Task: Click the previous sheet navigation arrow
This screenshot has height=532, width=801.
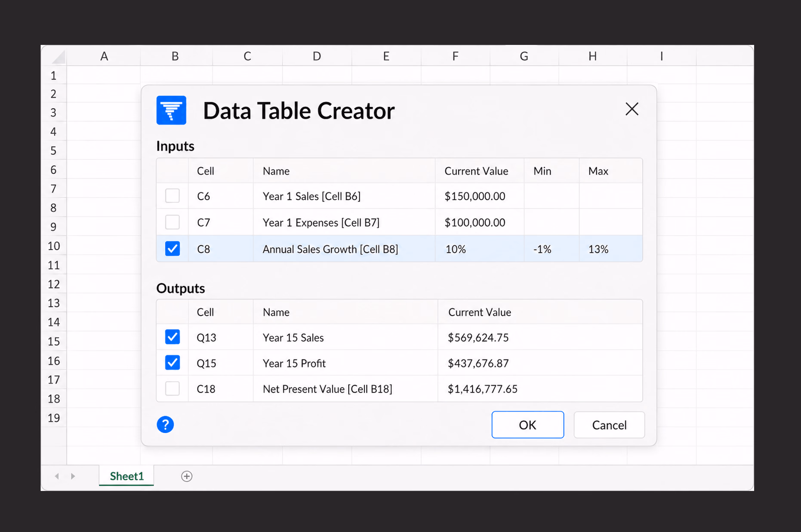Action: [x=57, y=476]
